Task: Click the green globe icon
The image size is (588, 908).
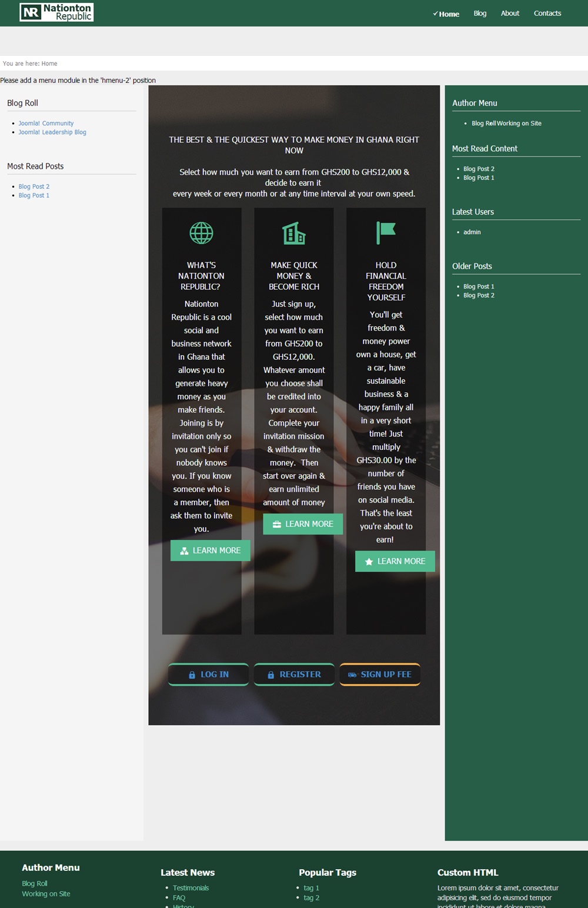Action: pos(201,233)
